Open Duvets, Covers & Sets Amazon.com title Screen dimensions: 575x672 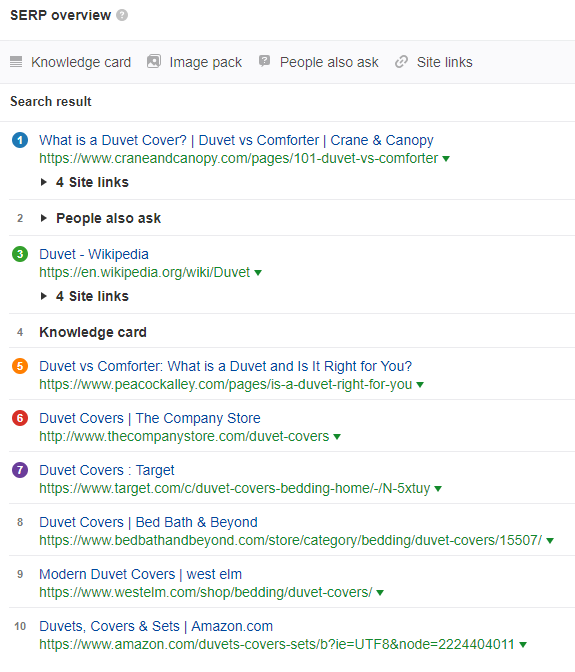point(156,626)
